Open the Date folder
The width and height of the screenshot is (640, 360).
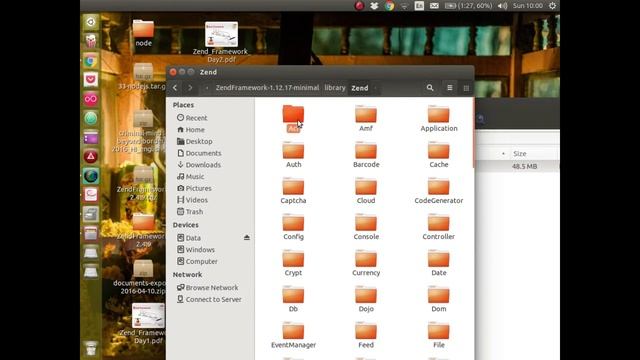pyautogui.click(x=439, y=263)
